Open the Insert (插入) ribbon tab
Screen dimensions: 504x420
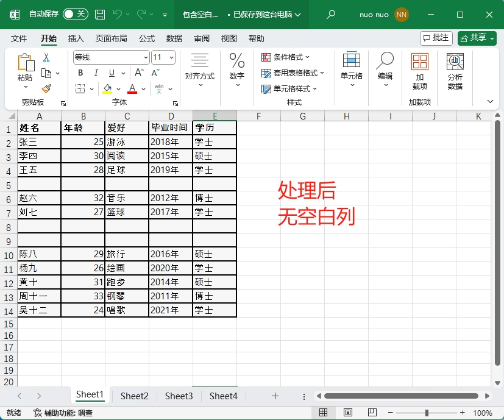click(x=76, y=38)
